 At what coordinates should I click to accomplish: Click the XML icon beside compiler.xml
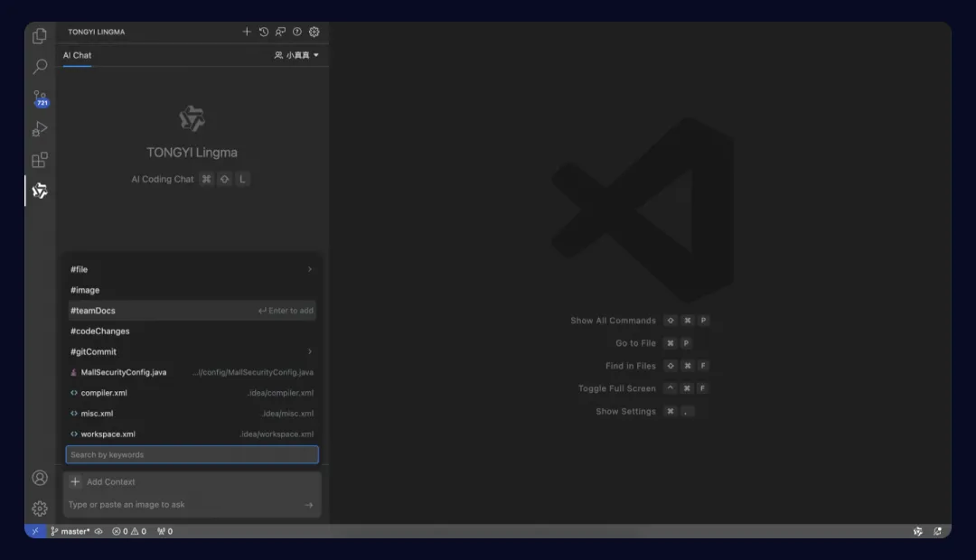click(x=73, y=393)
